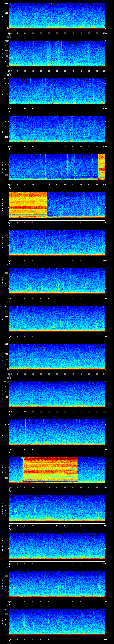
Task: Click the 15:00 end time label
Action: [x=105, y=33]
